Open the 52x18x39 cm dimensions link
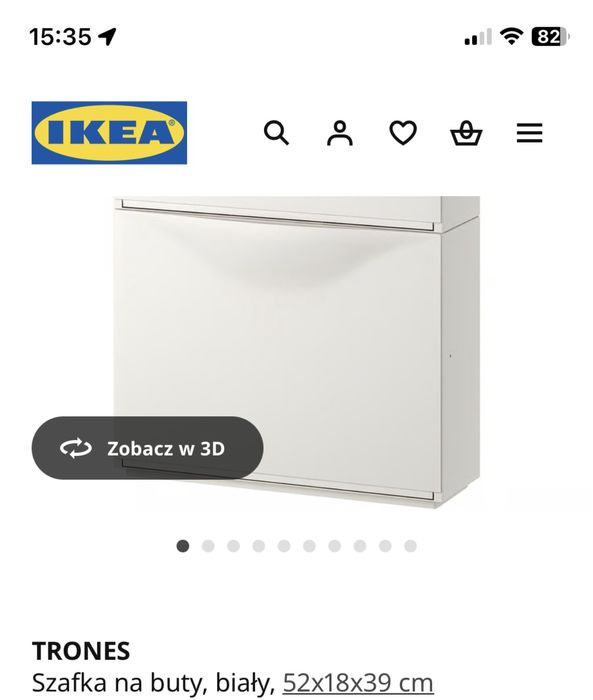593x700 pixels. (358, 683)
